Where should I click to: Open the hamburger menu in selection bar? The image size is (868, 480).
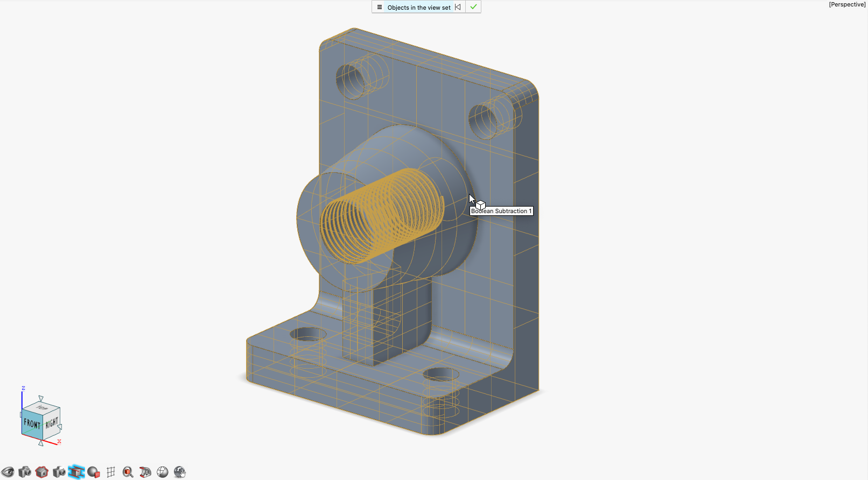tap(380, 7)
